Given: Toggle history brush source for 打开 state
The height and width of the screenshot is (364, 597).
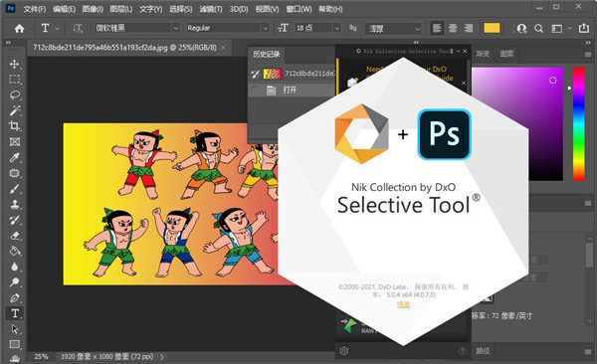Looking at the screenshot, I should click(x=255, y=91).
